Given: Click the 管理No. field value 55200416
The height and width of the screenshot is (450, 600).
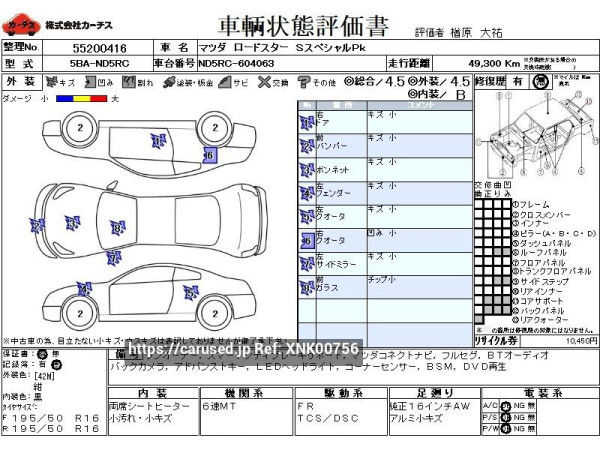Looking at the screenshot, I should coord(98,47).
